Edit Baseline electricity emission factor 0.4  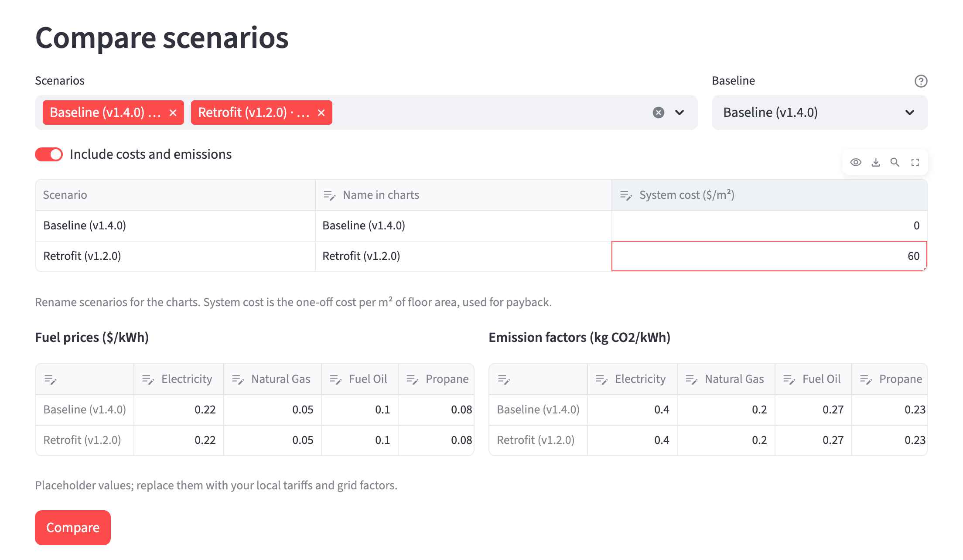(x=632, y=410)
